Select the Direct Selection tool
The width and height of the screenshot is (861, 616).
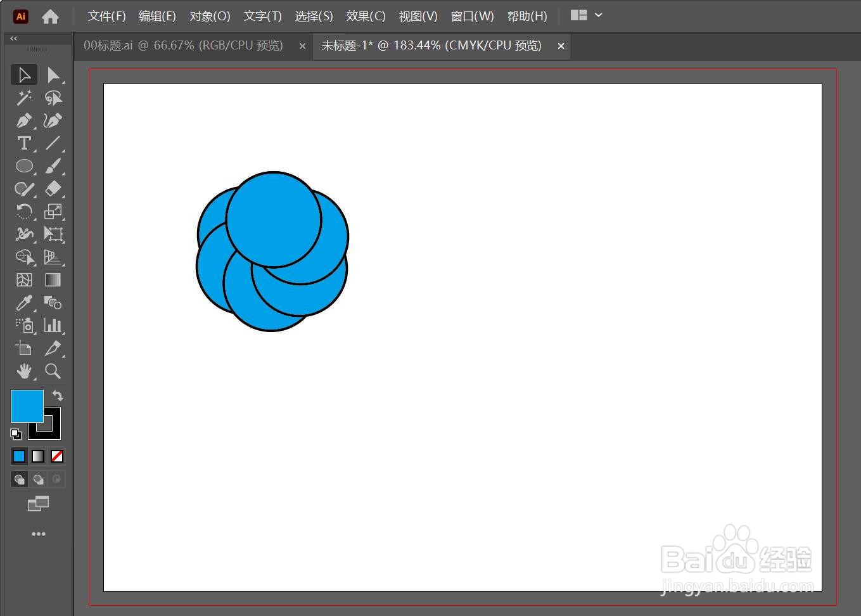tap(53, 75)
